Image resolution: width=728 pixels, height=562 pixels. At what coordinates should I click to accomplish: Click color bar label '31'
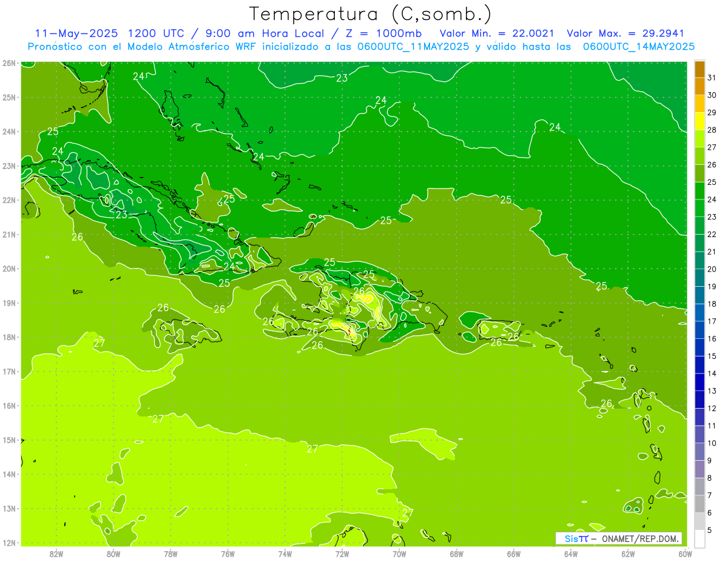tap(712, 78)
